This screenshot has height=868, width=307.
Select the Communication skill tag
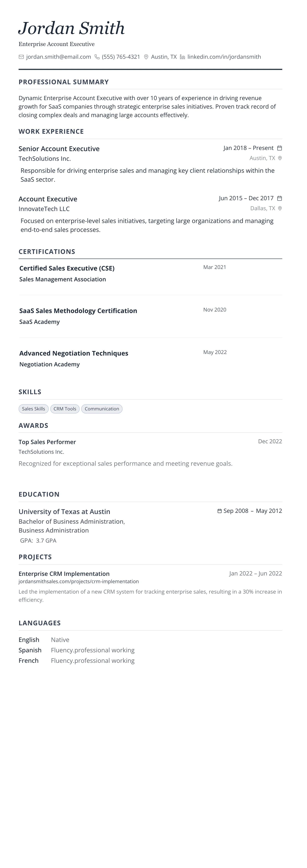102,409
